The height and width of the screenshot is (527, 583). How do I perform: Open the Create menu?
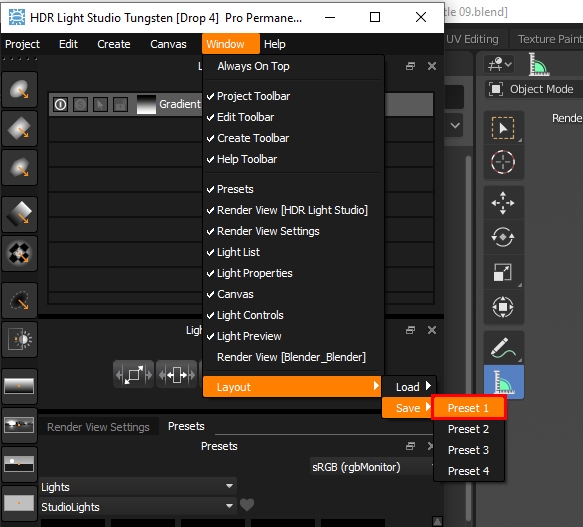(114, 44)
